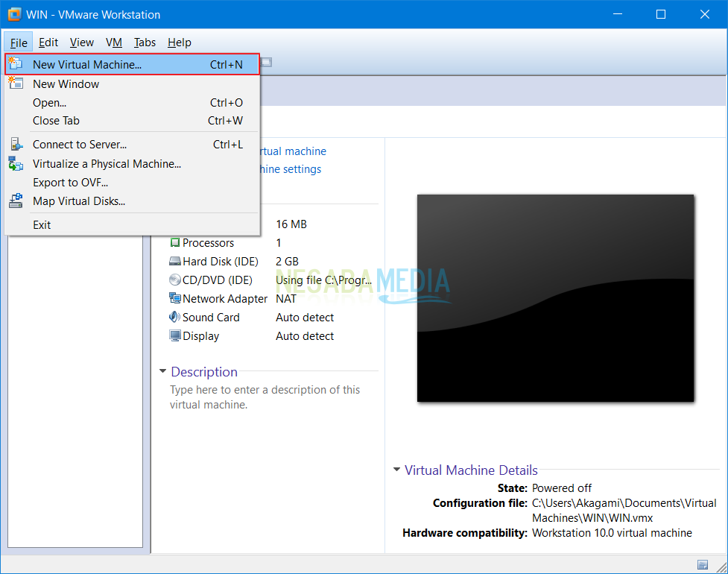This screenshot has height=574, width=728.
Task: Click the Connect to Server icon
Action: [16, 144]
